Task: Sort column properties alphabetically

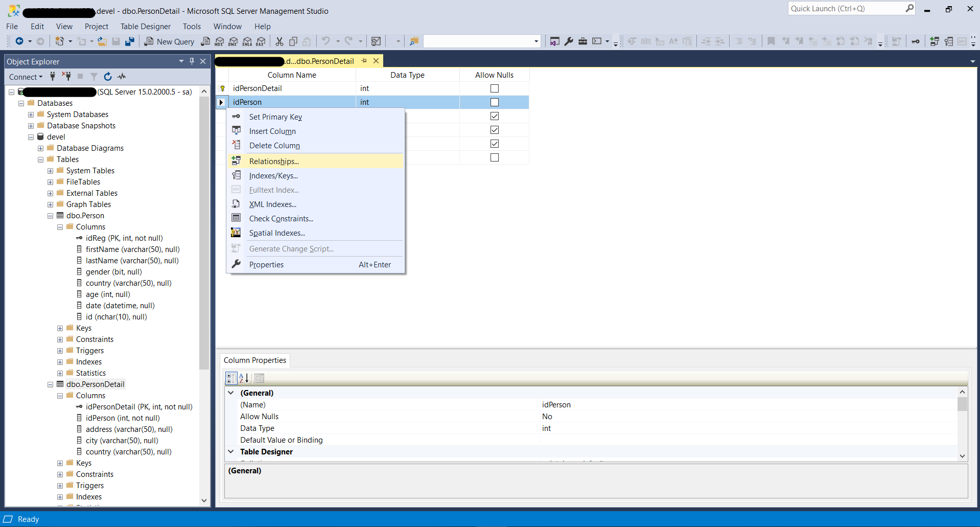Action: (244, 378)
